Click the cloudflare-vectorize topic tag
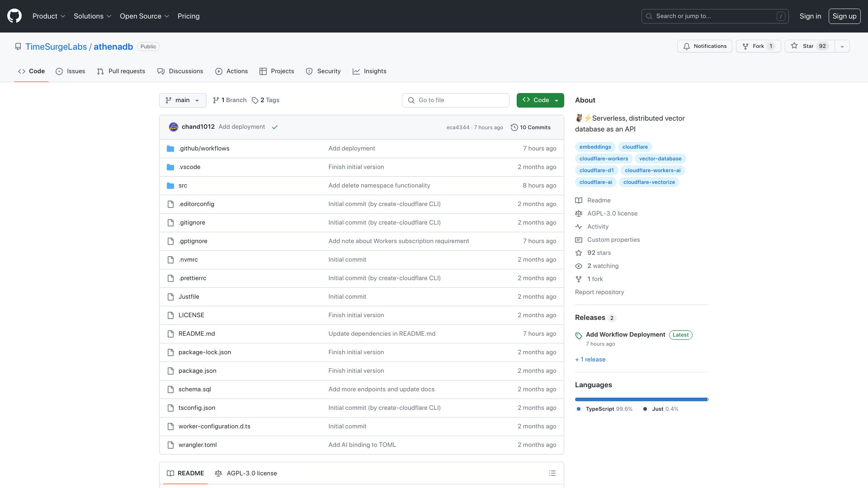 [x=649, y=183]
